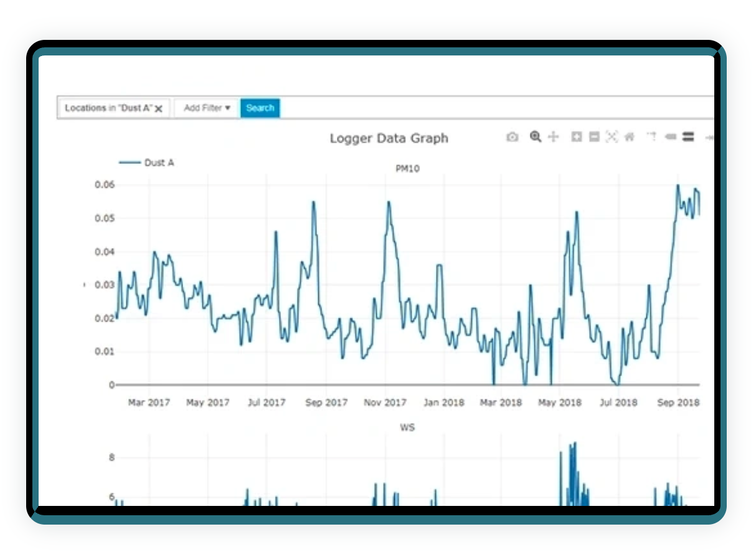Reset axes with the home icon
This screenshot has height=557, width=756.
pos(630,137)
